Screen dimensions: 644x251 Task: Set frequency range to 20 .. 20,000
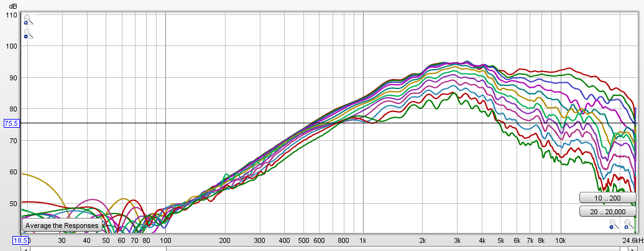tap(607, 212)
